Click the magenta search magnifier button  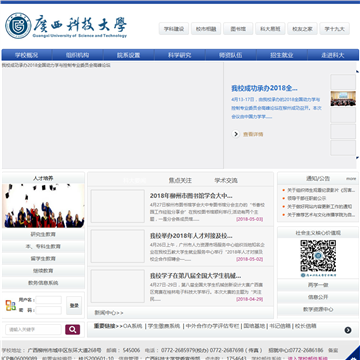tap(72, 329)
